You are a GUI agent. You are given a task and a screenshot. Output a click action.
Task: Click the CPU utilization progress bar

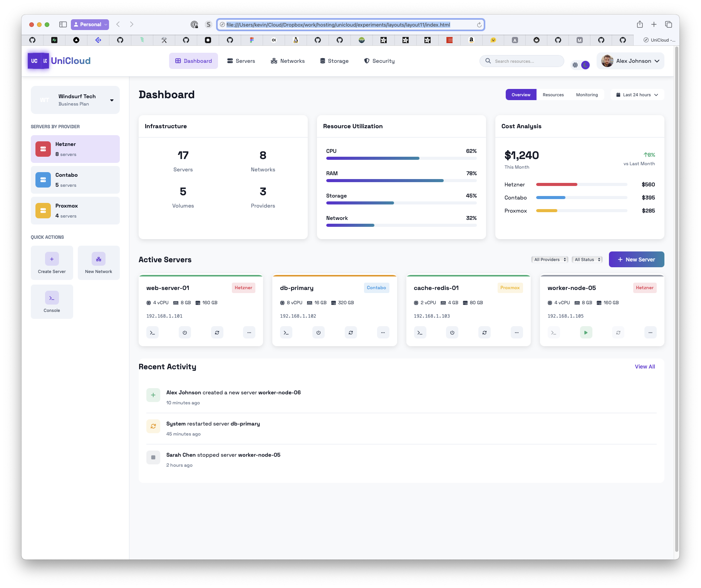pos(401,158)
